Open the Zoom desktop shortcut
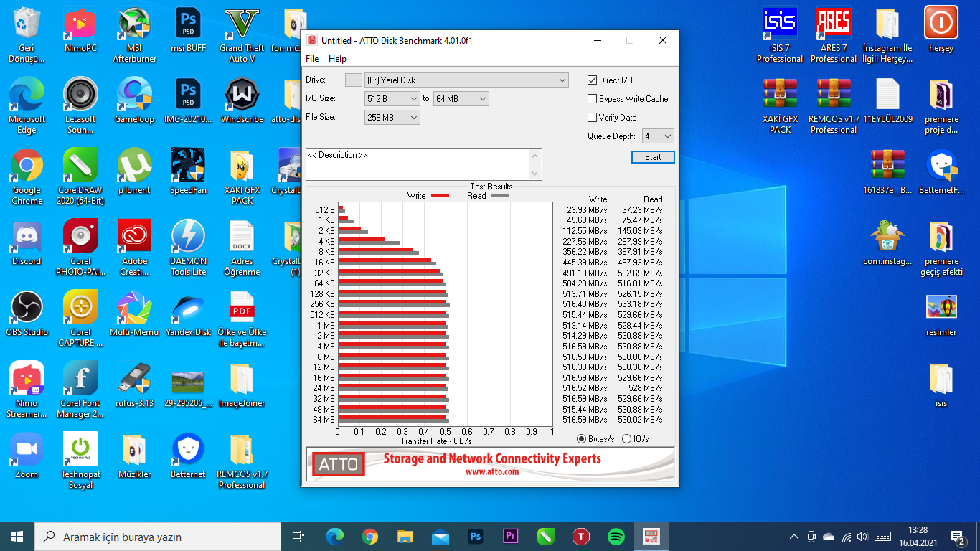Viewport: 980px width, 551px height. pos(27,456)
